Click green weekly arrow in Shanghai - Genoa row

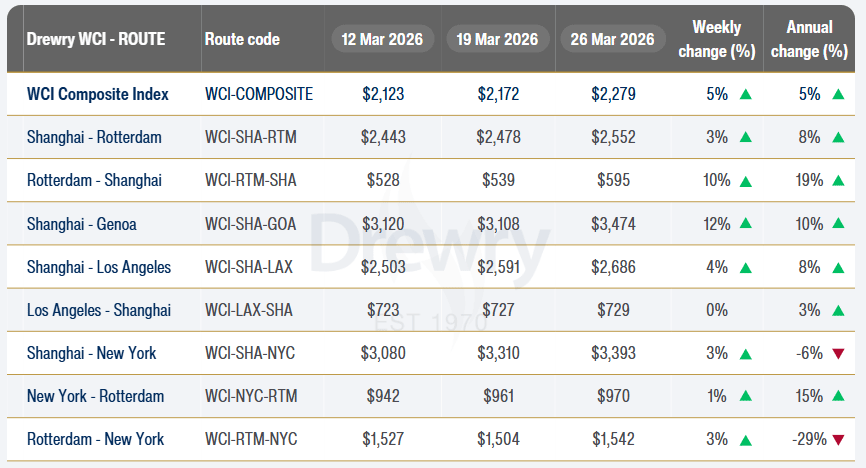pos(744,224)
